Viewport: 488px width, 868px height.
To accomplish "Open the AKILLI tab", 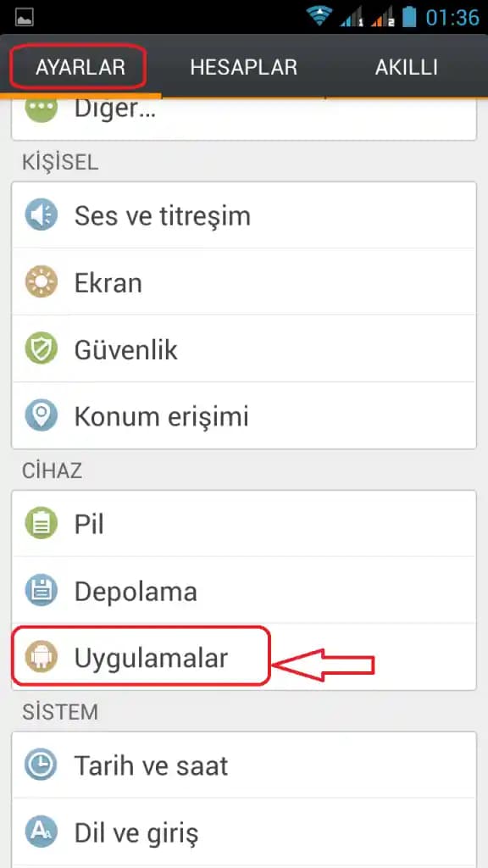I will pos(407,67).
